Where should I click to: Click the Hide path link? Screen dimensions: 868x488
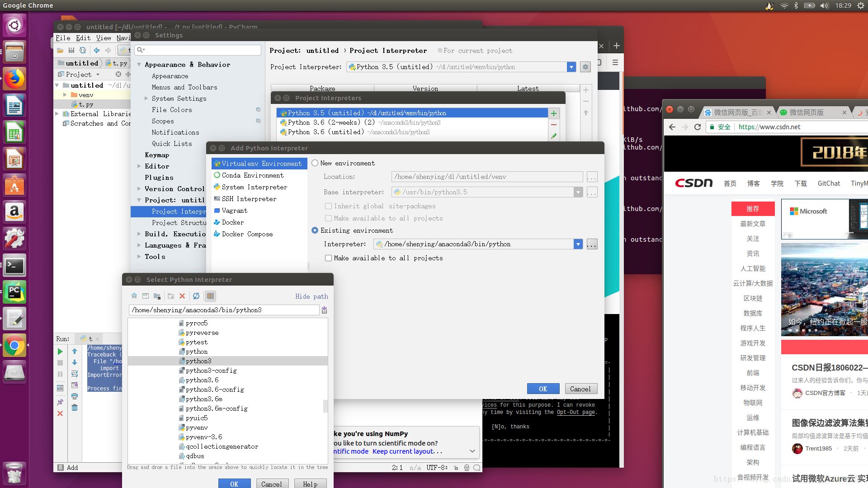pos(311,296)
